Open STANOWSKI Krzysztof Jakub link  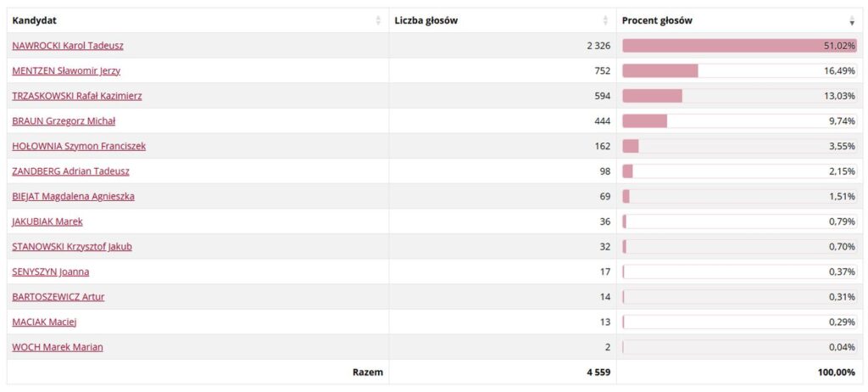(x=72, y=247)
